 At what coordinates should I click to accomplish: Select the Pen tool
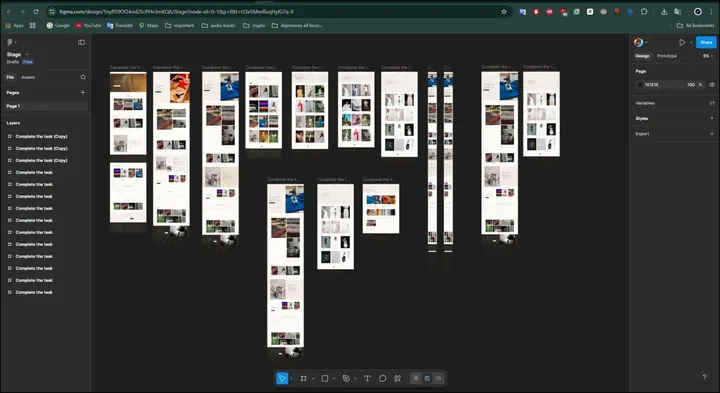[346, 378]
